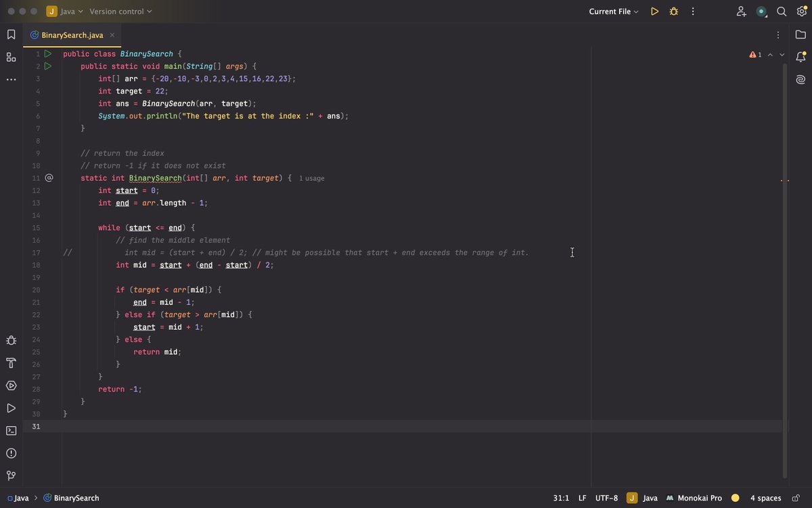Click the Java module status bar widget
The height and width of the screenshot is (508, 812).
(642, 498)
